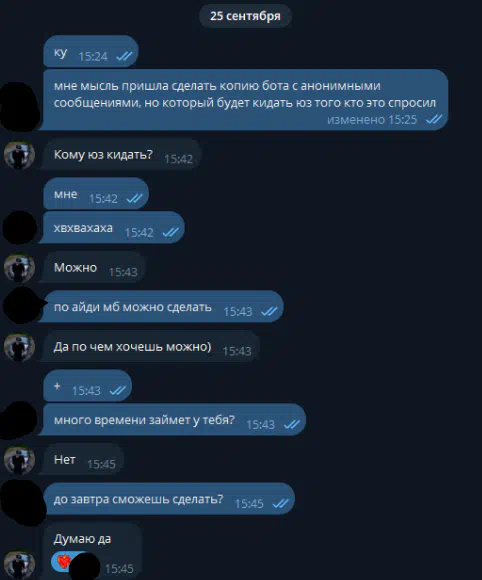482x580 pixels.
Task: Click the message about copying anonymous bot
Action: 245,100
